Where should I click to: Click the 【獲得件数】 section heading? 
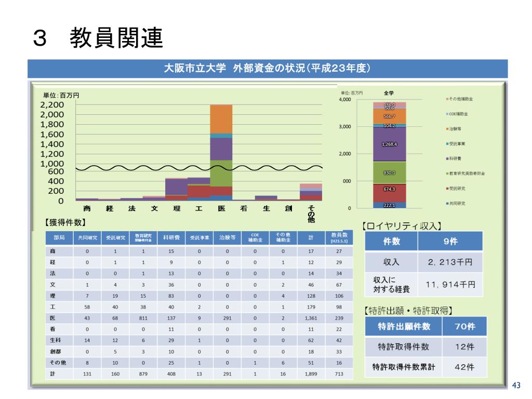tap(65, 222)
